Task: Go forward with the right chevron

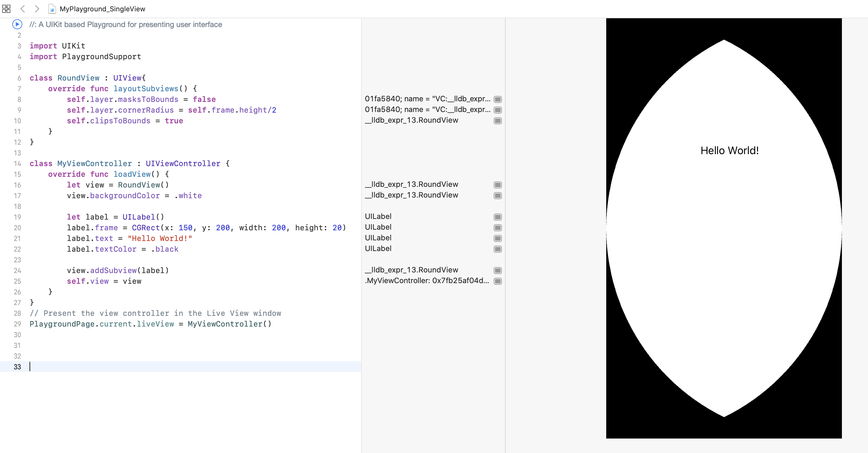Action: (37, 9)
